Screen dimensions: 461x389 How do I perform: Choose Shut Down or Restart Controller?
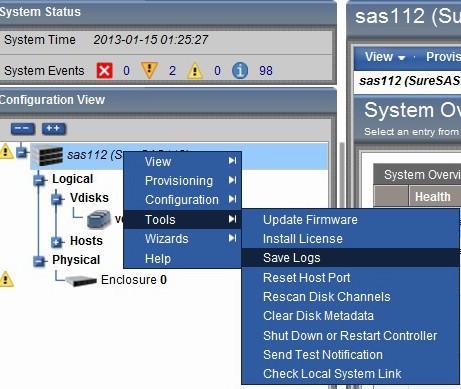coord(350,336)
